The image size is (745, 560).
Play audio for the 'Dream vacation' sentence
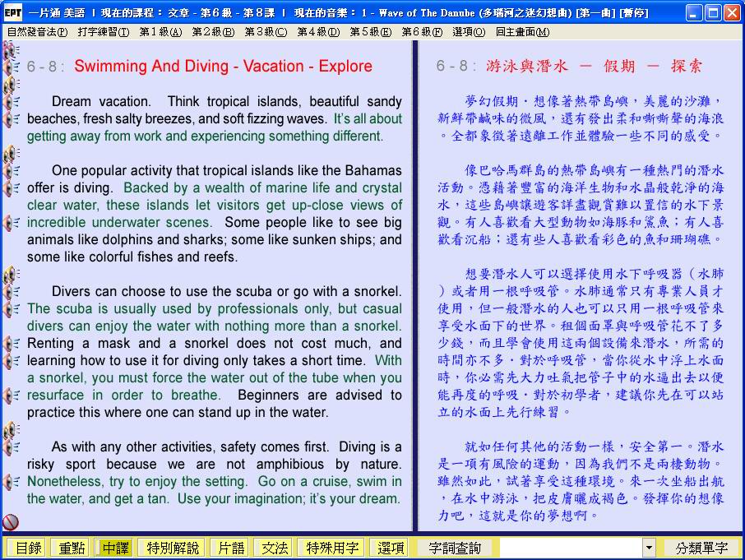12,102
